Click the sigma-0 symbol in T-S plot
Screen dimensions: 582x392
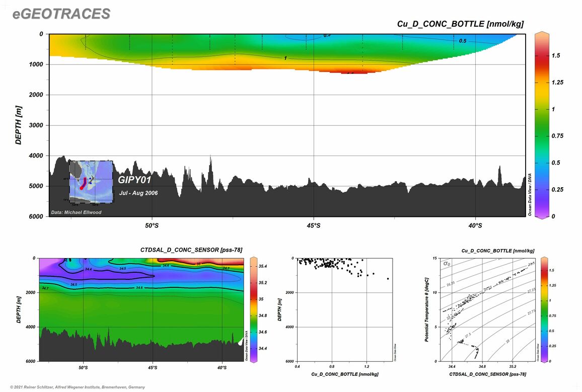pyautogui.click(x=446, y=263)
